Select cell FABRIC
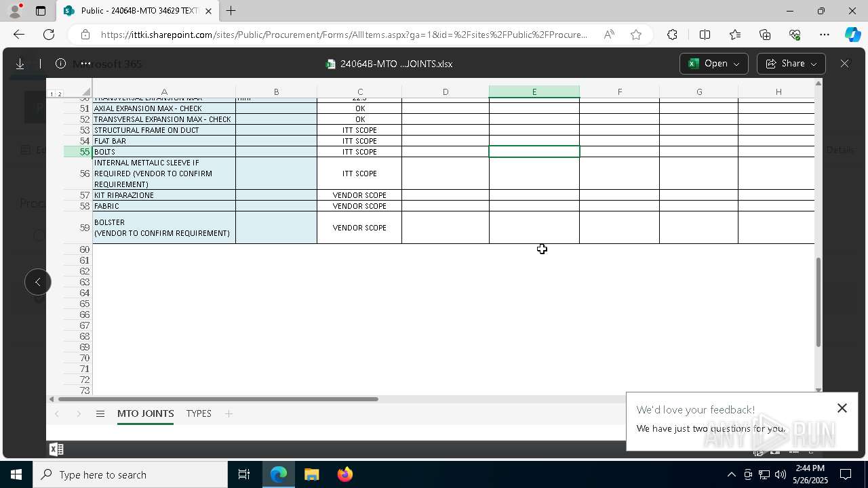The height and width of the screenshot is (488, 868). point(164,206)
